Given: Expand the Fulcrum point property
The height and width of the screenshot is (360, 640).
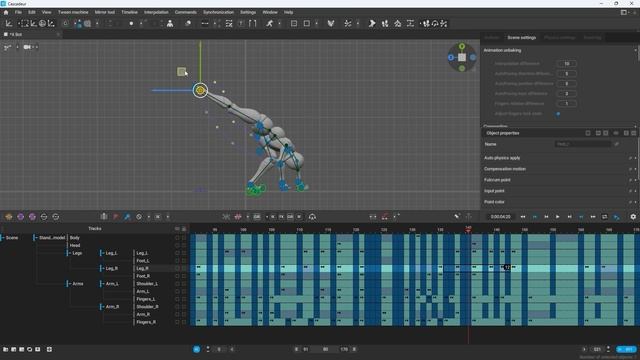Looking at the screenshot, I should (x=635, y=180).
